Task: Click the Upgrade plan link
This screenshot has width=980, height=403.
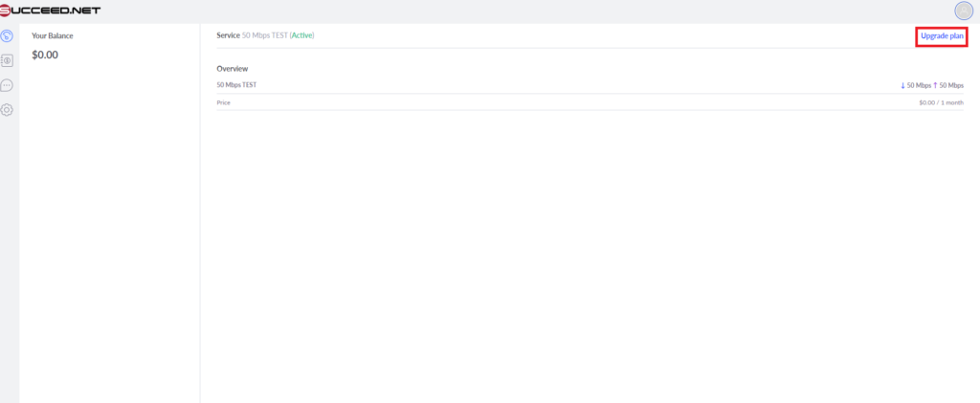Action: (942, 36)
